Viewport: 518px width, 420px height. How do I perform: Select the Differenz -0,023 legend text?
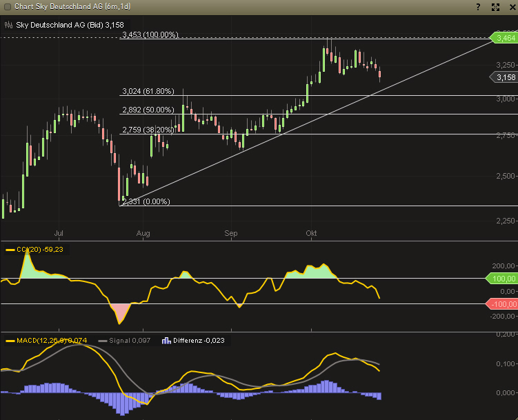click(x=199, y=341)
